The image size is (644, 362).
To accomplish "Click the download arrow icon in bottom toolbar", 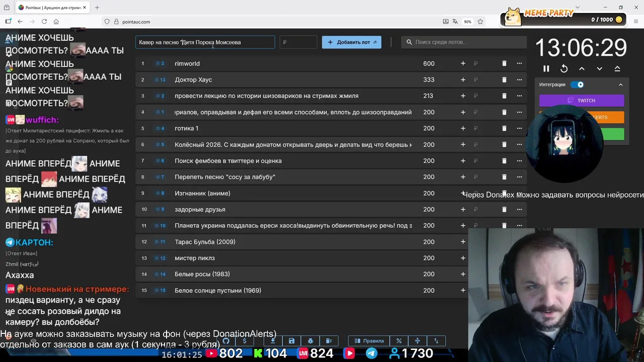I will 273,341.
